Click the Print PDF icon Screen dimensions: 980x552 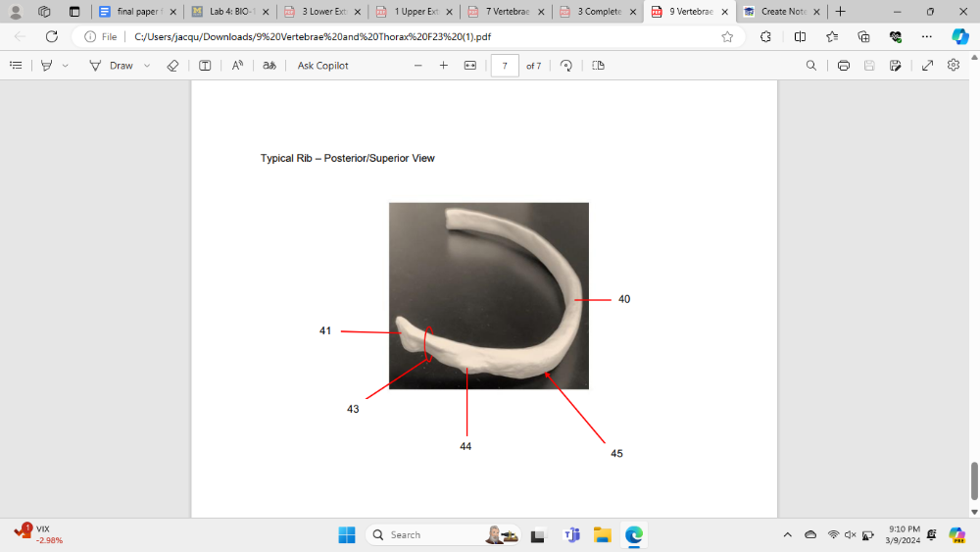pyautogui.click(x=844, y=66)
